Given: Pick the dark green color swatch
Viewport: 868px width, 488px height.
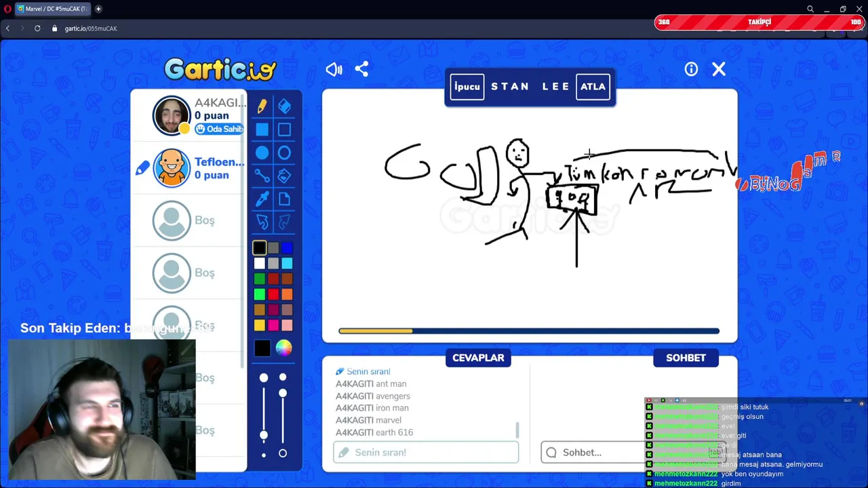Looking at the screenshot, I should 260,279.
